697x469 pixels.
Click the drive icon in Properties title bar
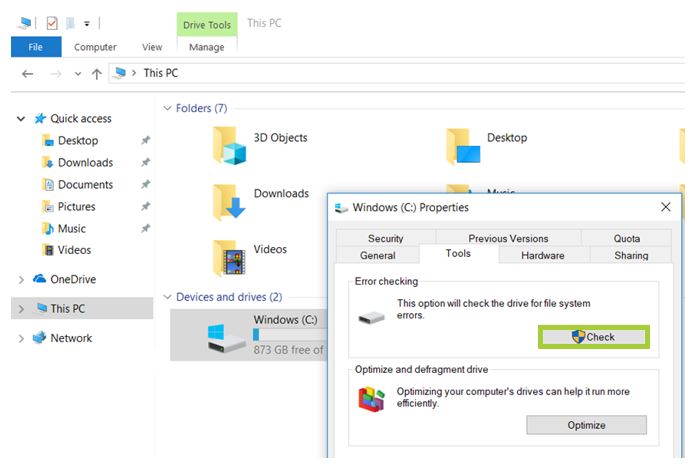[x=341, y=208]
